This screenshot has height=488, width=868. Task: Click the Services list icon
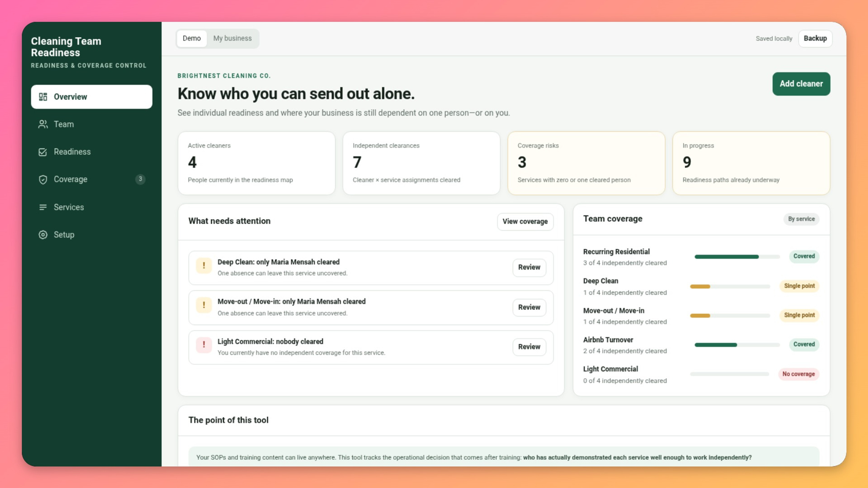[x=43, y=207]
